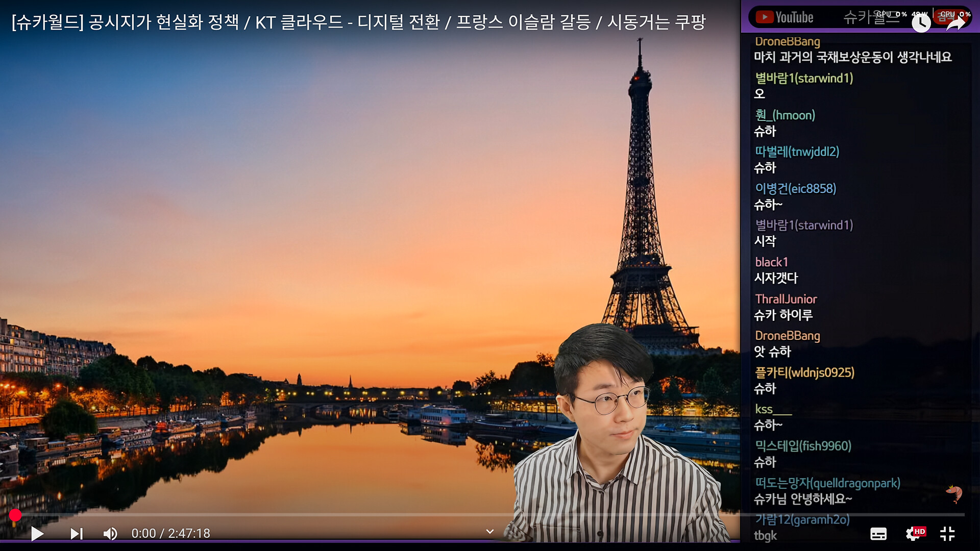This screenshot has height=551, width=980.
Task: Click the 이병건(eic8858) chat username
Action: [x=795, y=188]
